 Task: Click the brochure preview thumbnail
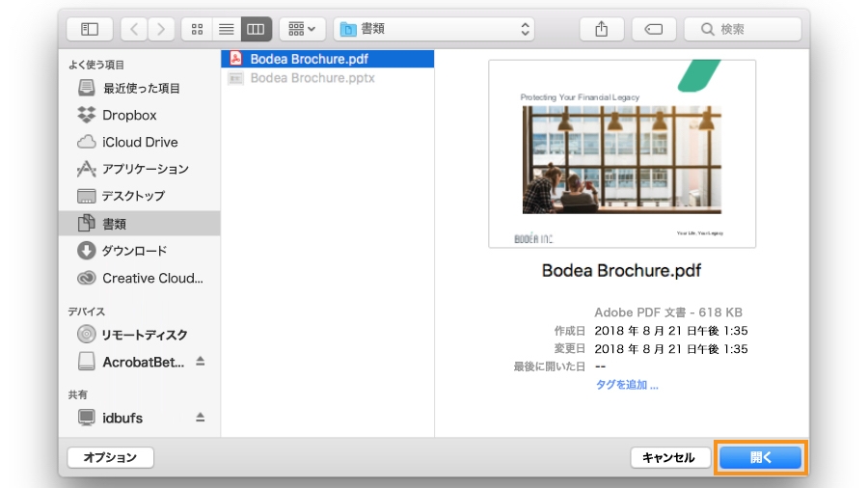[x=622, y=153]
